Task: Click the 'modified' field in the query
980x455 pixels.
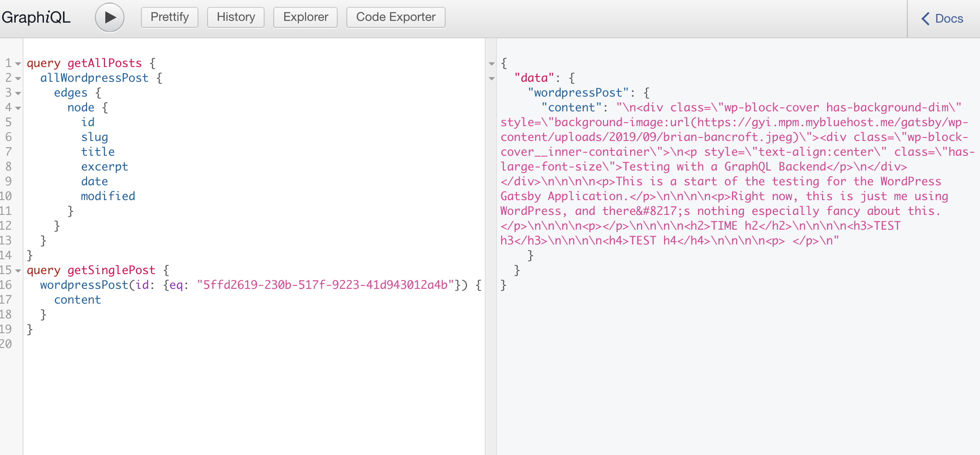Action: pos(108,196)
